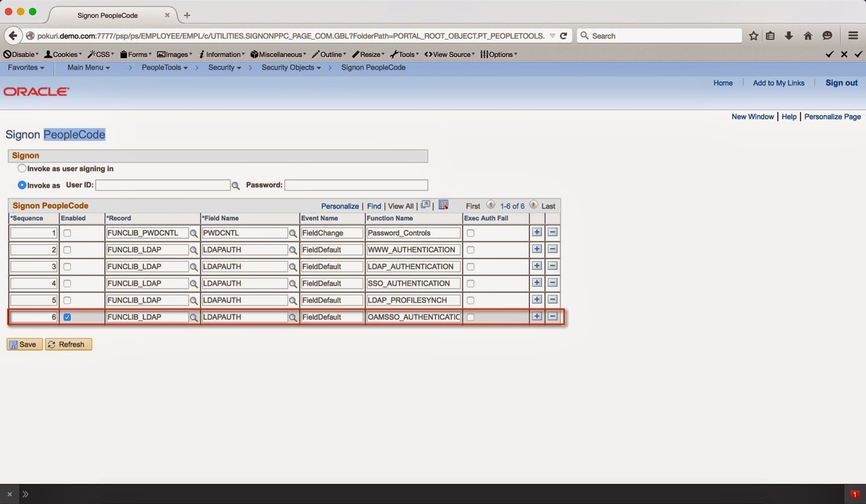Image resolution: width=866 pixels, height=504 pixels.
Task: Delete row 3 using the minus icon
Action: (552, 266)
